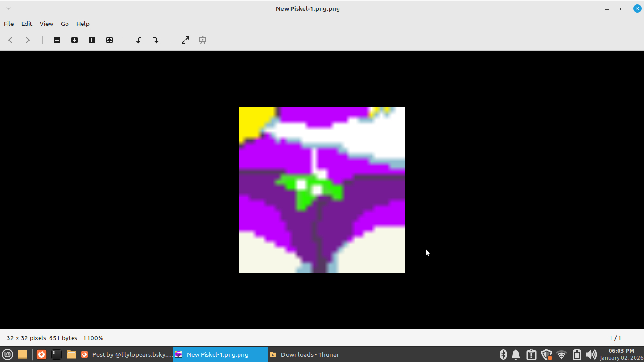Go to previous image arrow
Viewport: 644px width, 362px height.
pos(10,40)
